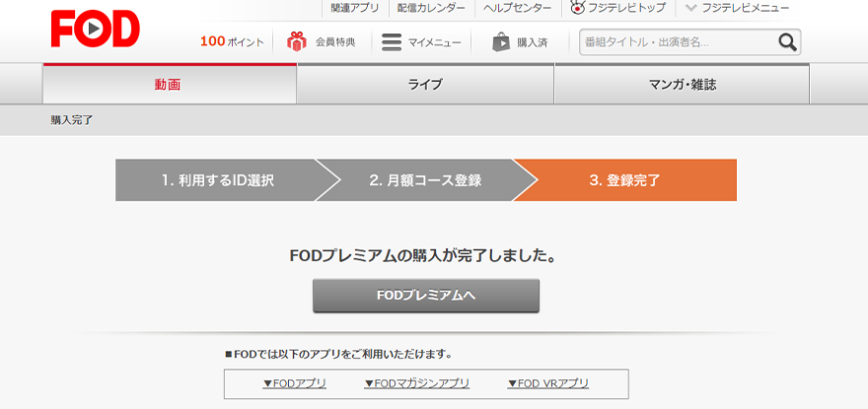Viewport: 868px width, 409px height.
Task: Open 購入済 text label
Action: pos(532,42)
